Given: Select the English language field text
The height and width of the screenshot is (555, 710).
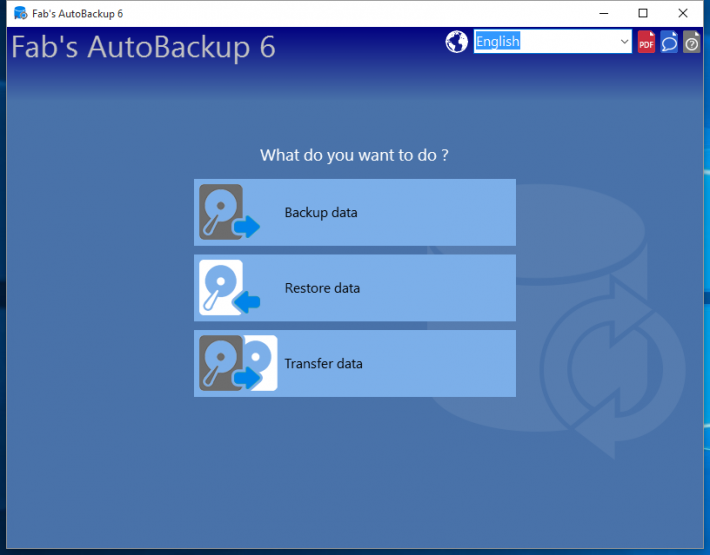Looking at the screenshot, I should click(498, 41).
